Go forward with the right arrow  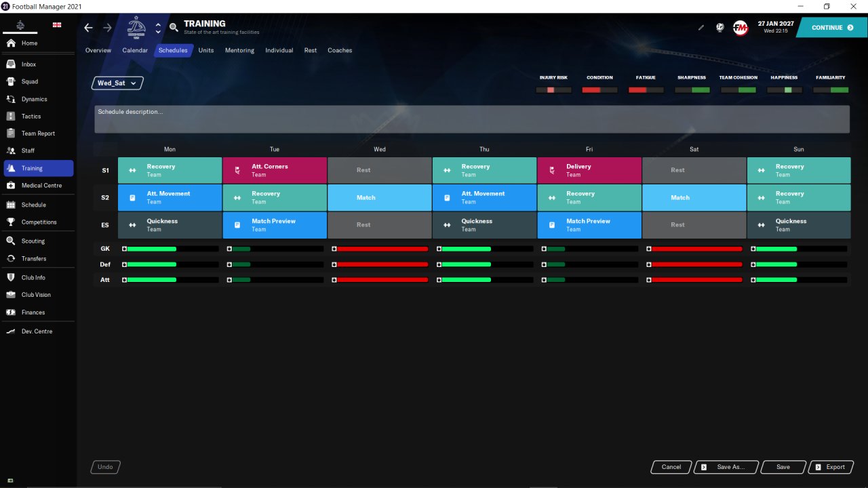pyautogui.click(x=107, y=28)
